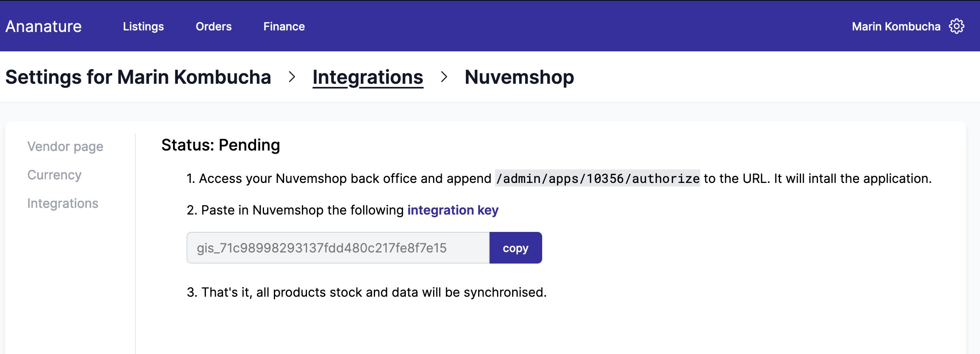Click the step 3 synchronised text

[367, 292]
